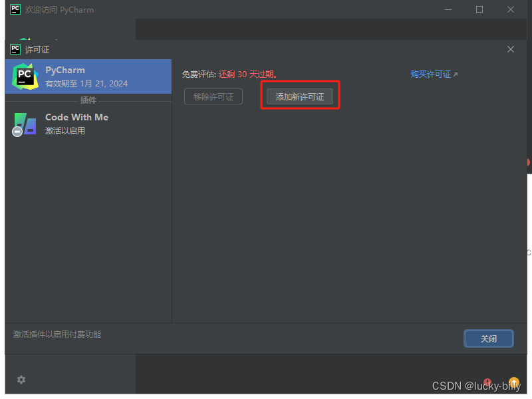
Task: Click the 添加新许可证 button
Action: [x=300, y=96]
